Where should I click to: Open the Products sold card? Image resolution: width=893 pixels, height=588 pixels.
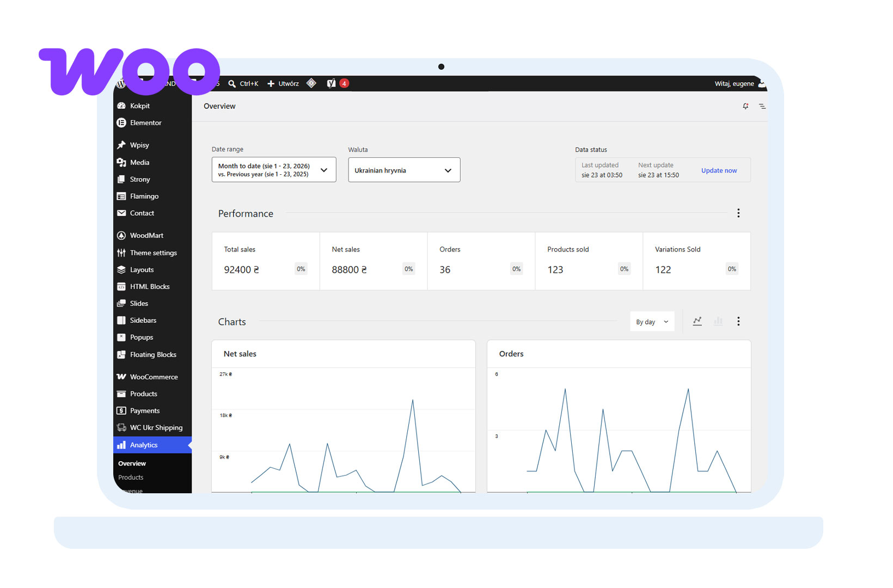(589, 261)
